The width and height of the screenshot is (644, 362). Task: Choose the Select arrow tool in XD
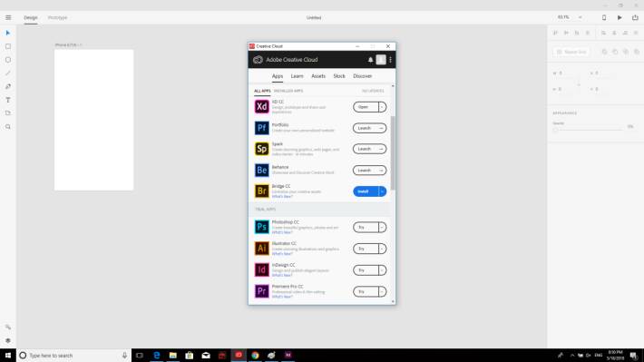[8, 33]
